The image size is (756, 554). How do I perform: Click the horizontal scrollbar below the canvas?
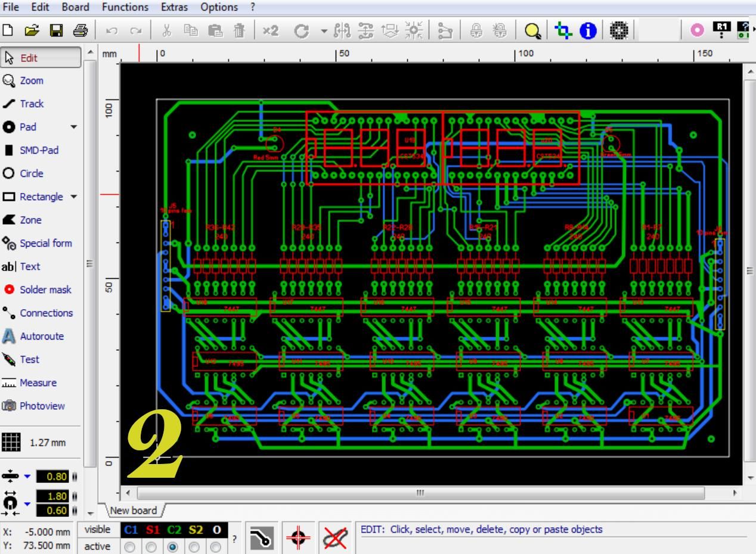pyautogui.click(x=420, y=493)
